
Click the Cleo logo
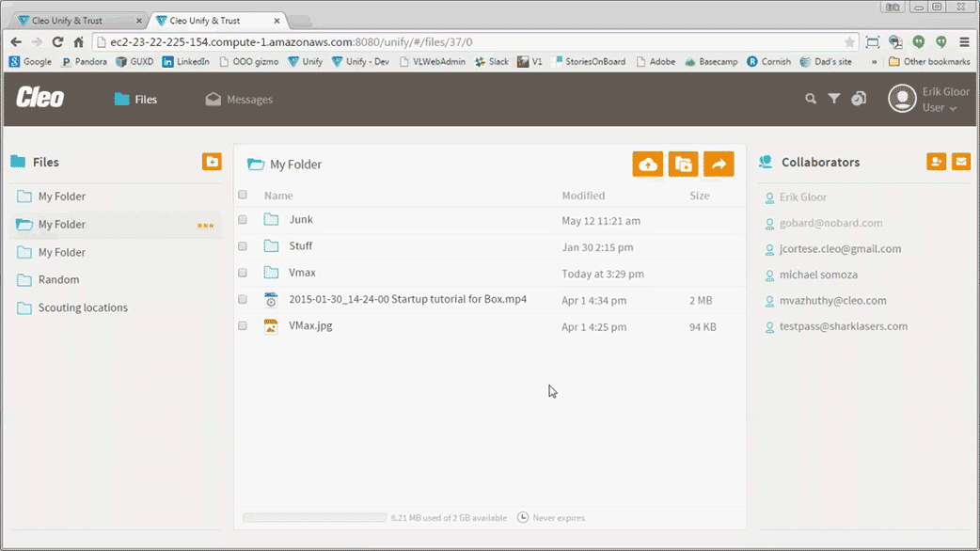click(40, 98)
